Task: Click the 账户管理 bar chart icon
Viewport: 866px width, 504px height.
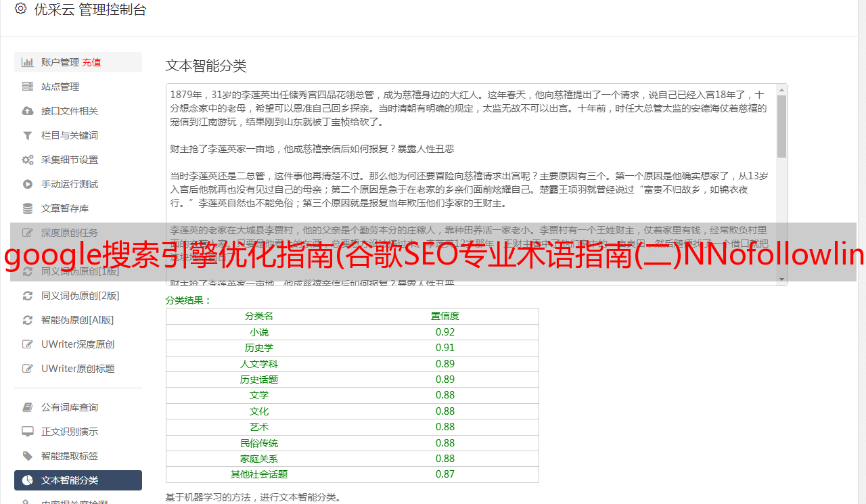Action: pyautogui.click(x=27, y=62)
